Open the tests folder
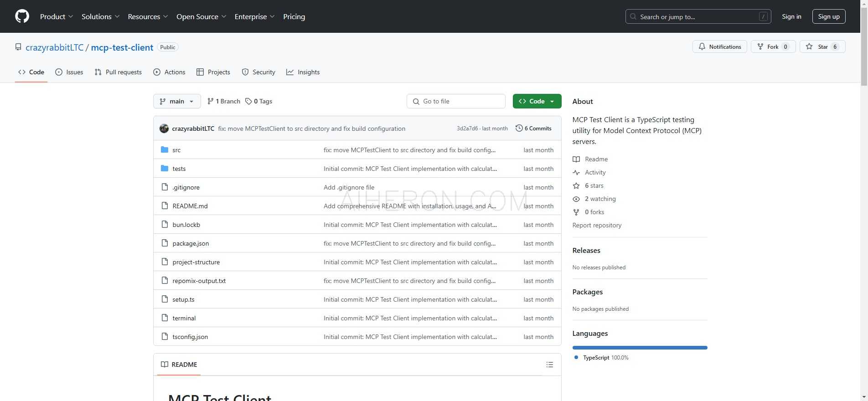 pos(179,169)
